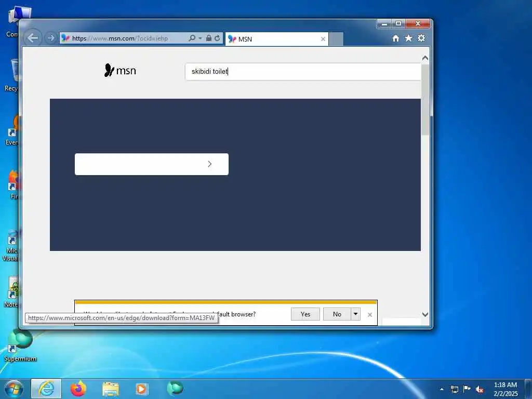Click the MSN search box with skibidi toilet
The image size is (532, 399).
click(x=303, y=71)
